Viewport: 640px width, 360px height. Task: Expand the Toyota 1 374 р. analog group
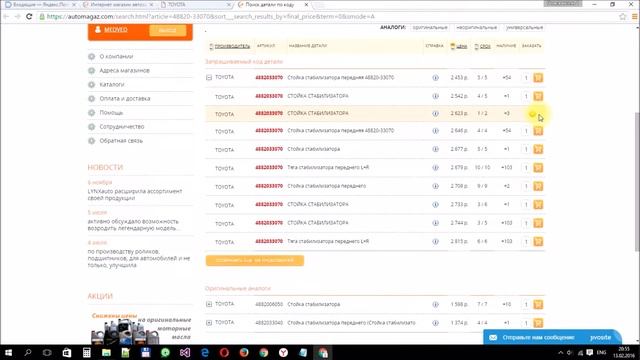tap(209, 323)
